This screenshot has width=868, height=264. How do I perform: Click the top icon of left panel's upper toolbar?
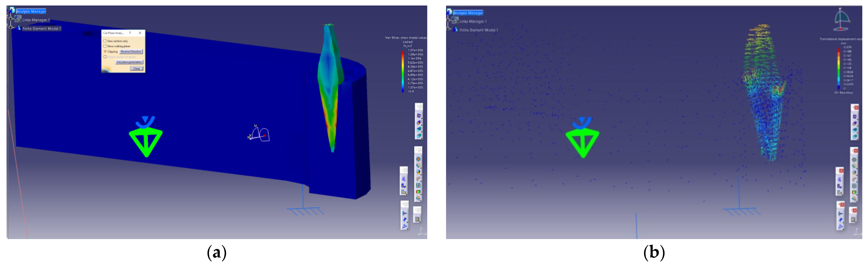click(419, 115)
